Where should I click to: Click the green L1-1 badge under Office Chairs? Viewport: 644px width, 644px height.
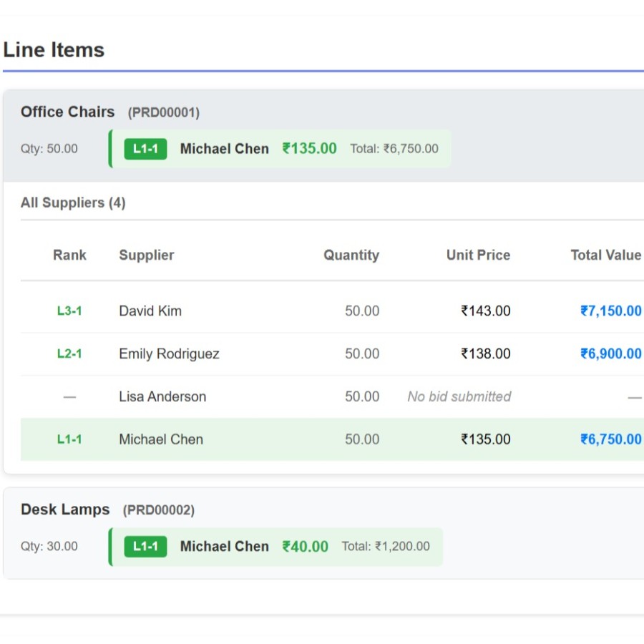click(x=145, y=149)
